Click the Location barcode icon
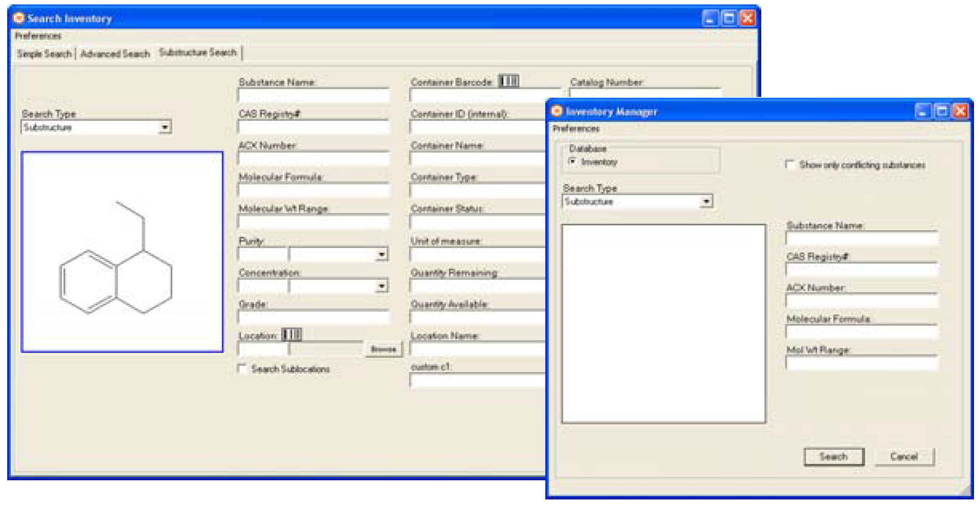The width and height of the screenshot is (980, 507). click(291, 335)
